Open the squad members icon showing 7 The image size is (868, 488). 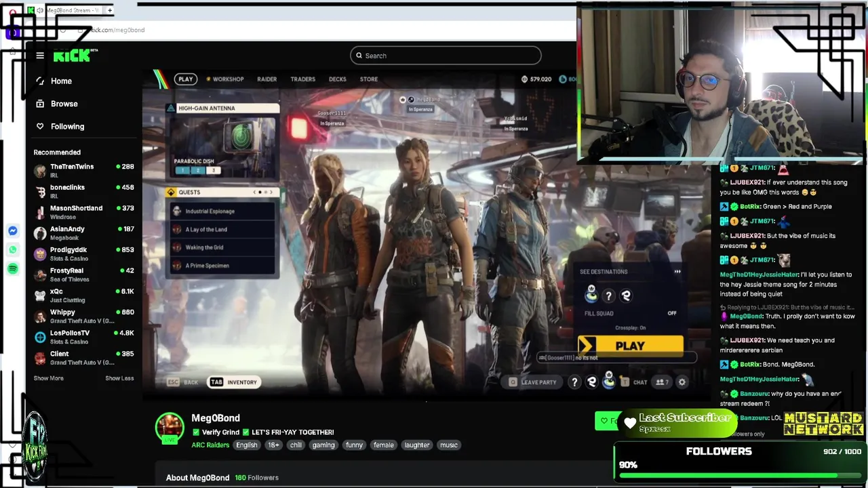pyautogui.click(x=662, y=382)
